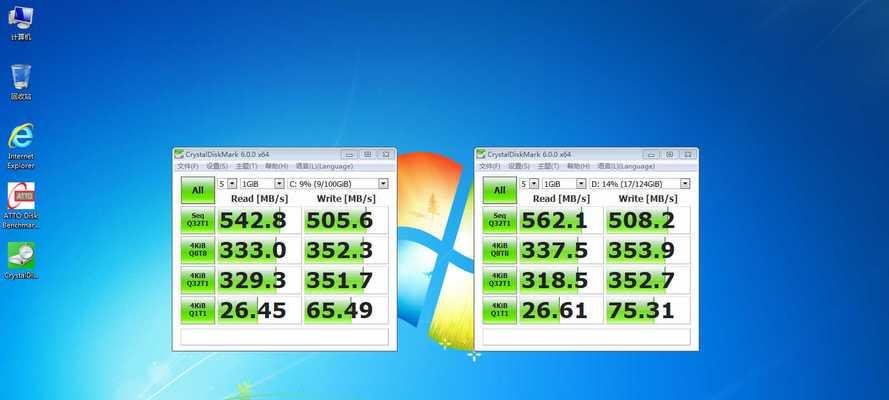Start Seq Q32T1 test in D: drive window
Screen dimensions: 889x400
(x=499, y=220)
